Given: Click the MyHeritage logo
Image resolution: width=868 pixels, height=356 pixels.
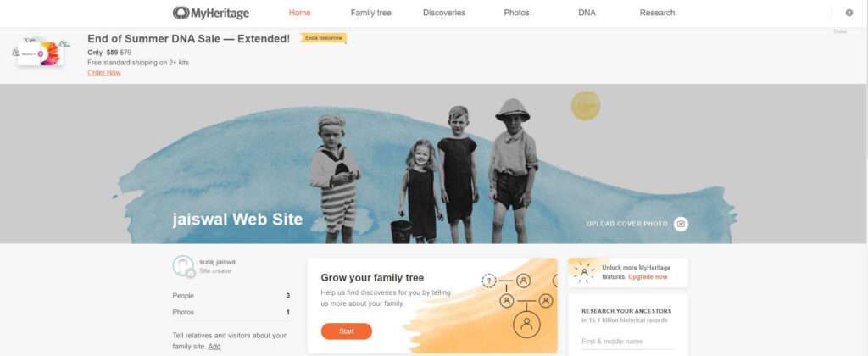Looking at the screenshot, I should (211, 13).
